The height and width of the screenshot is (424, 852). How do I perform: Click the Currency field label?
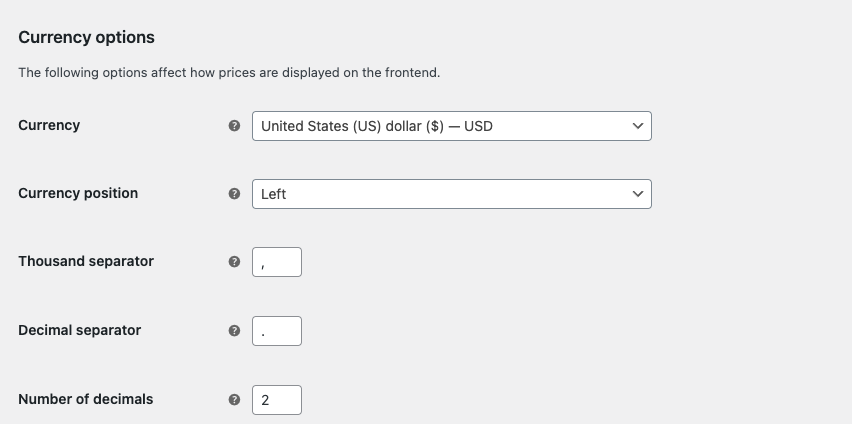(49, 126)
